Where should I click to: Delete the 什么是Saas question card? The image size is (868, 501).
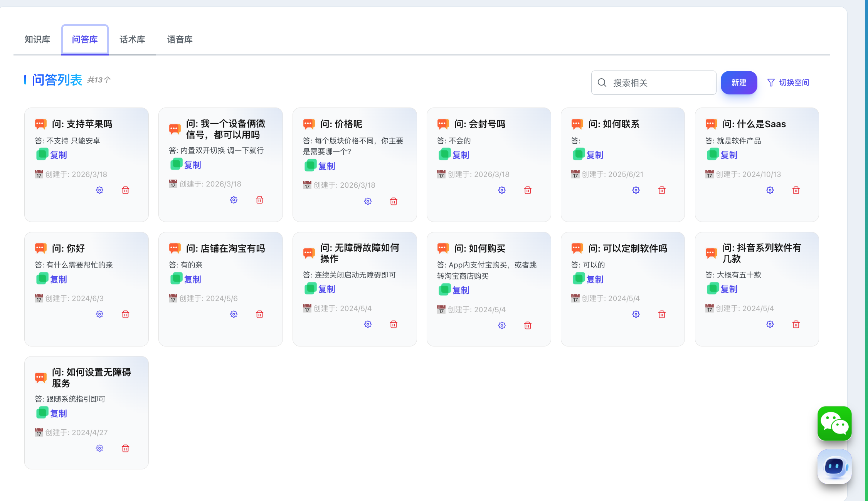pos(796,190)
